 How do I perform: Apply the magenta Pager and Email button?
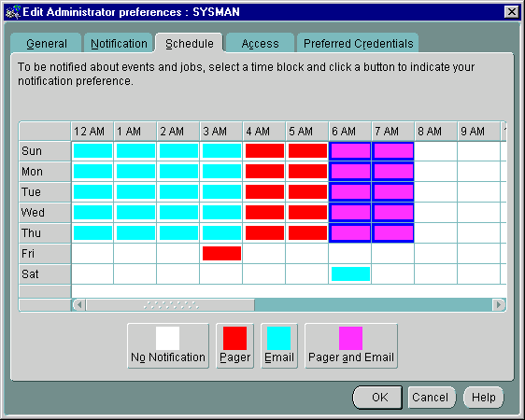click(x=351, y=345)
